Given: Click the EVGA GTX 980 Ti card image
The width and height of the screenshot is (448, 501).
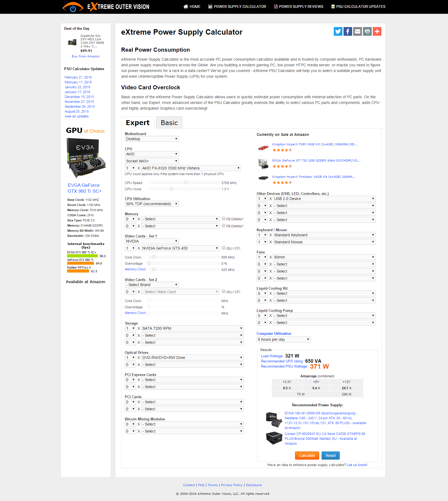Looking at the screenshot, I should [86, 158].
